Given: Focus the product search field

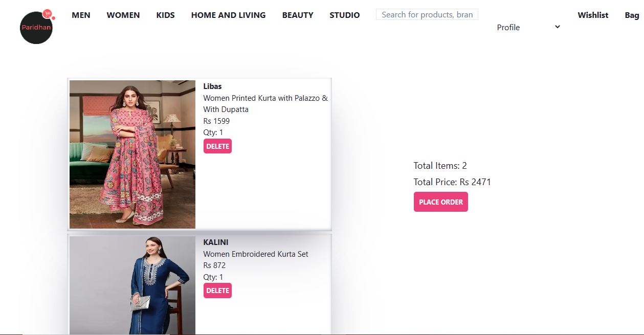Looking at the screenshot, I should pyautogui.click(x=427, y=14).
